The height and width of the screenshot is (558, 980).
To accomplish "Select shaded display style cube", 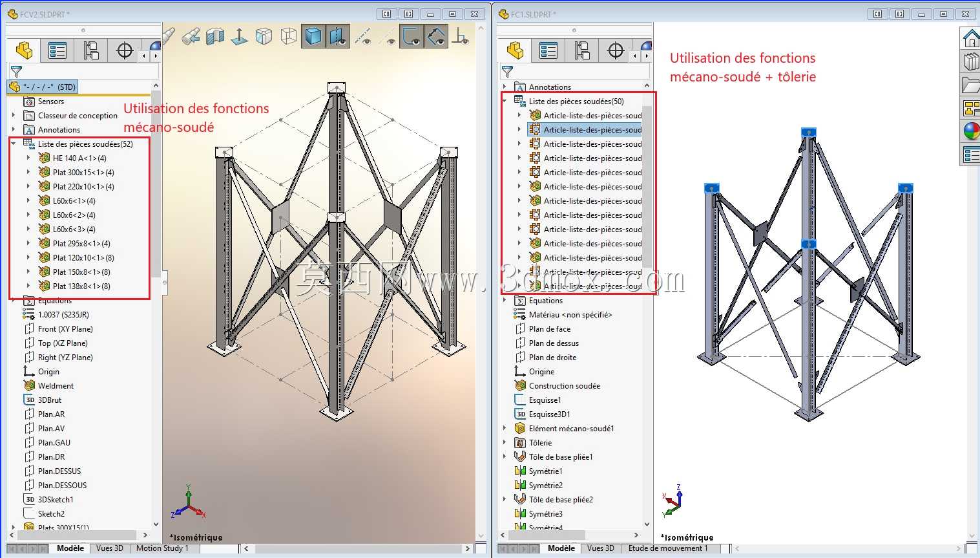I will tap(313, 36).
